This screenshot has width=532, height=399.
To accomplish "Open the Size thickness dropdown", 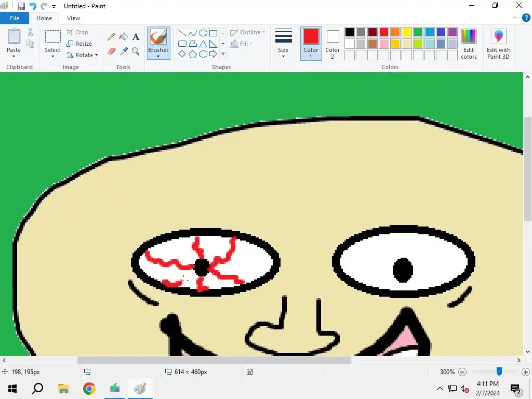I will (x=283, y=44).
